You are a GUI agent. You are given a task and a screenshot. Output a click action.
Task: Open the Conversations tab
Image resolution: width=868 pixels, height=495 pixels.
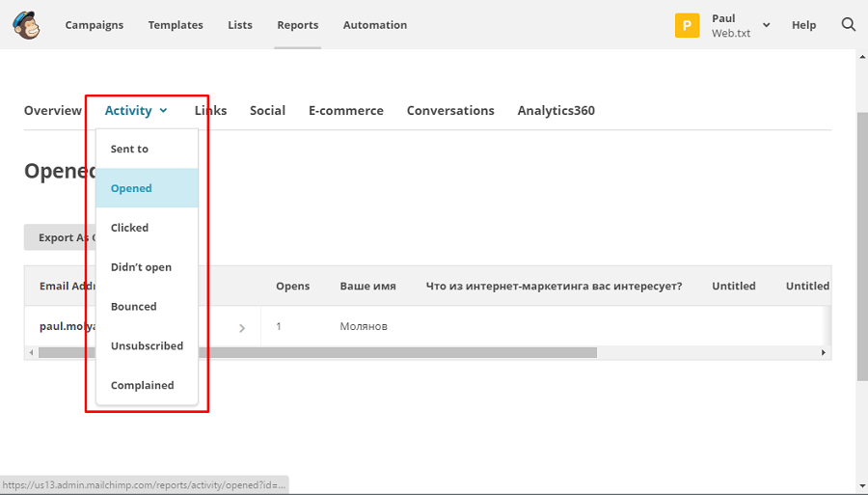[450, 111]
